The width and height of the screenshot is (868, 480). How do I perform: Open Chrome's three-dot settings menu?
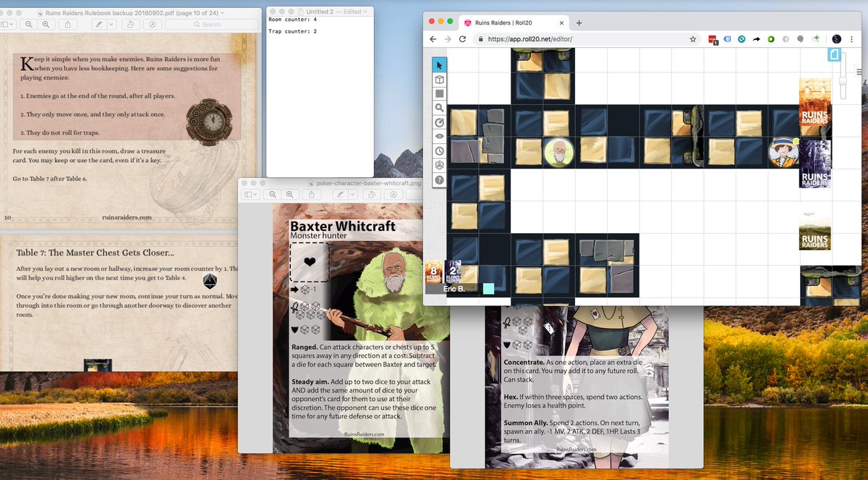(851, 39)
